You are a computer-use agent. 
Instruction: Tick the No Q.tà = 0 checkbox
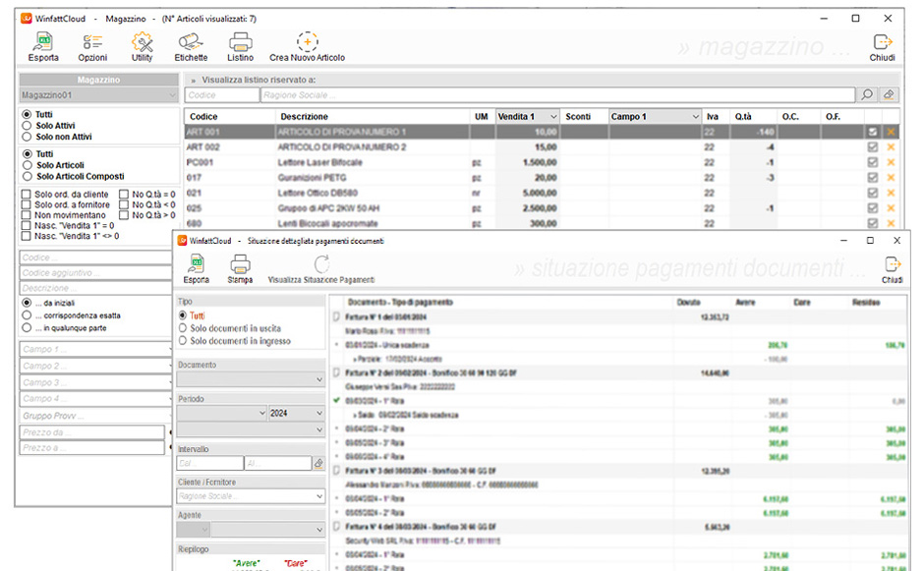(x=124, y=194)
